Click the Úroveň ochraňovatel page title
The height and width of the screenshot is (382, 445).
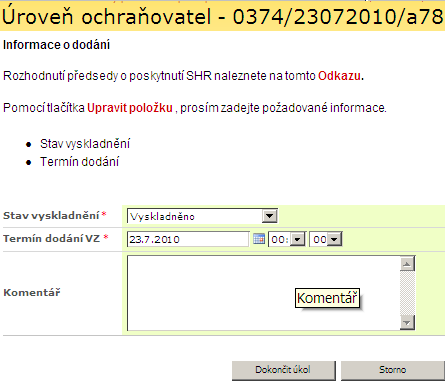click(x=222, y=16)
